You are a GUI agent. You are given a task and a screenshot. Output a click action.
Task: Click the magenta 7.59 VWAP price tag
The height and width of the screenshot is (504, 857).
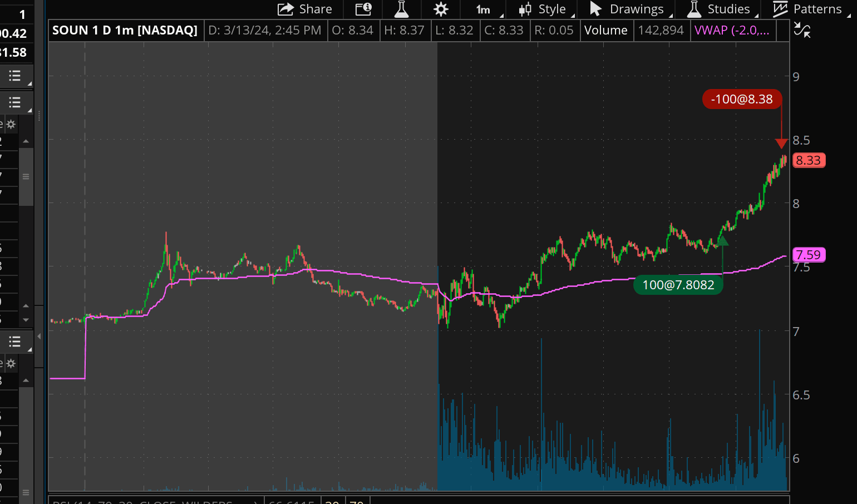809,255
